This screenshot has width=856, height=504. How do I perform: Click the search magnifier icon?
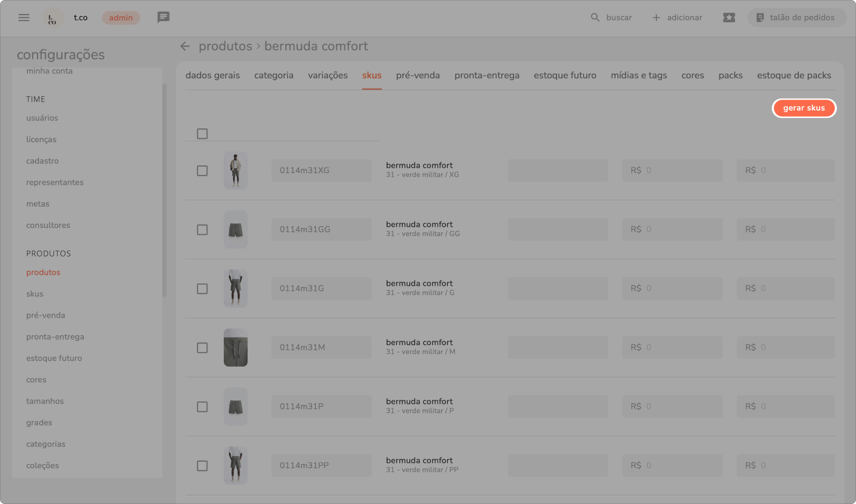(595, 17)
